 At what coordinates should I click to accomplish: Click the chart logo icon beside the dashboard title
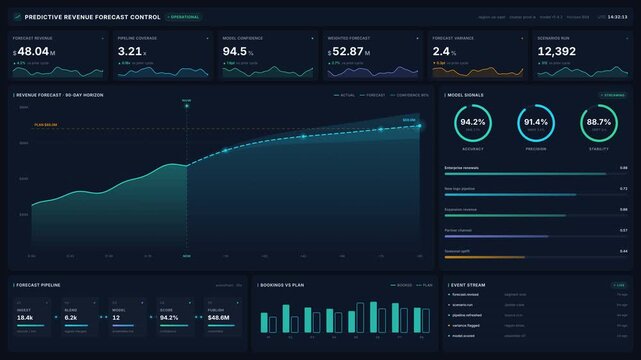(17, 17)
